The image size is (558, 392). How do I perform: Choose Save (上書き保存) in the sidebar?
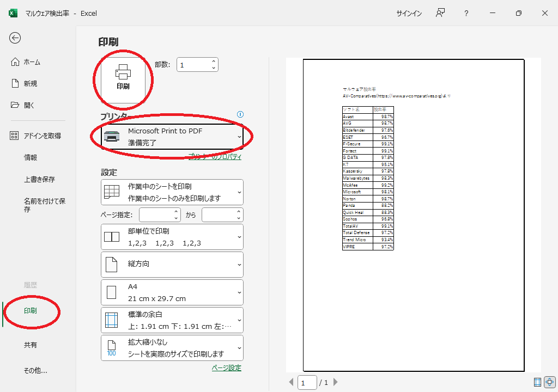click(38, 179)
